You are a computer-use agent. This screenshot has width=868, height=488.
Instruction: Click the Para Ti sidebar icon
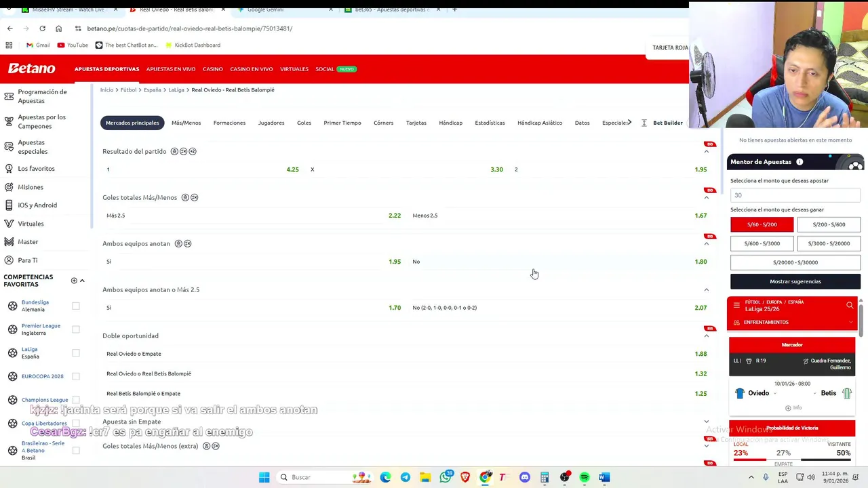[x=9, y=260]
